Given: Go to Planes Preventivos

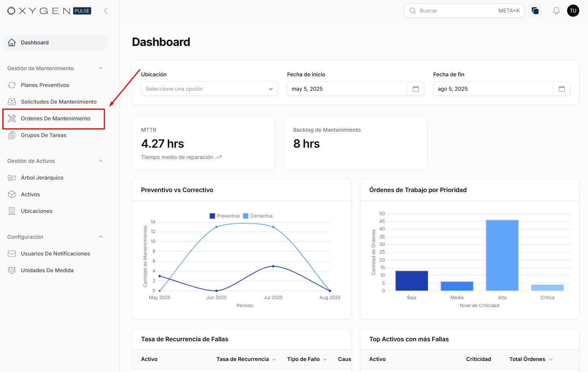Looking at the screenshot, I should click(x=45, y=85).
